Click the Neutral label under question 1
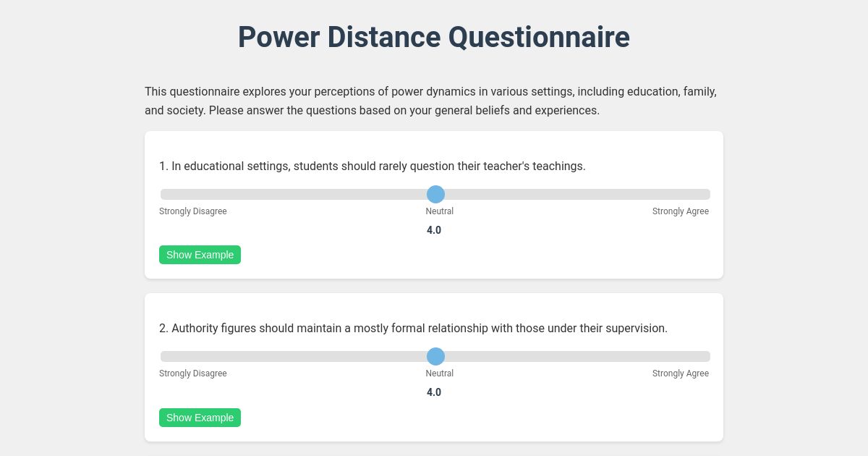The width and height of the screenshot is (868, 456). coord(439,211)
